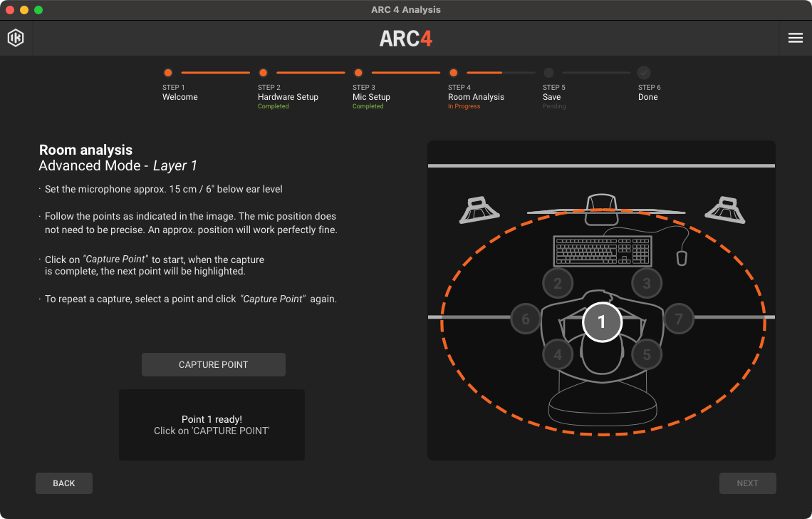This screenshot has width=812, height=519.
Task: Select measurement point 5
Action: pos(647,354)
